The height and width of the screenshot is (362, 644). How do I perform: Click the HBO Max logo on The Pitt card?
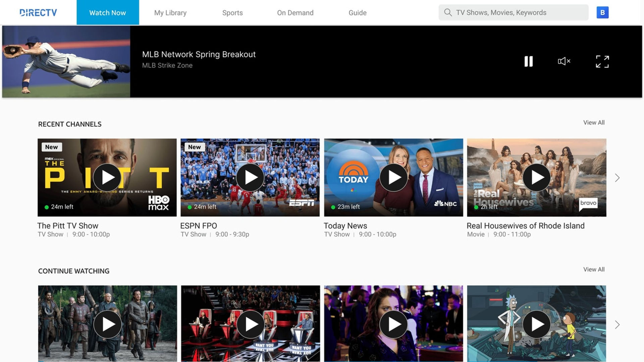pos(159,203)
